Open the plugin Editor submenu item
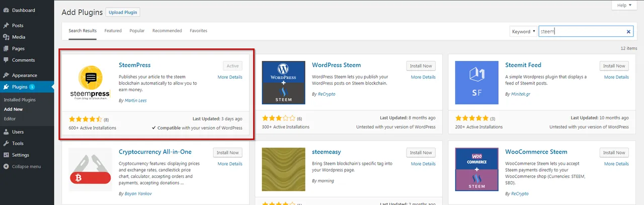The height and width of the screenshot is (205, 644). tap(10, 119)
